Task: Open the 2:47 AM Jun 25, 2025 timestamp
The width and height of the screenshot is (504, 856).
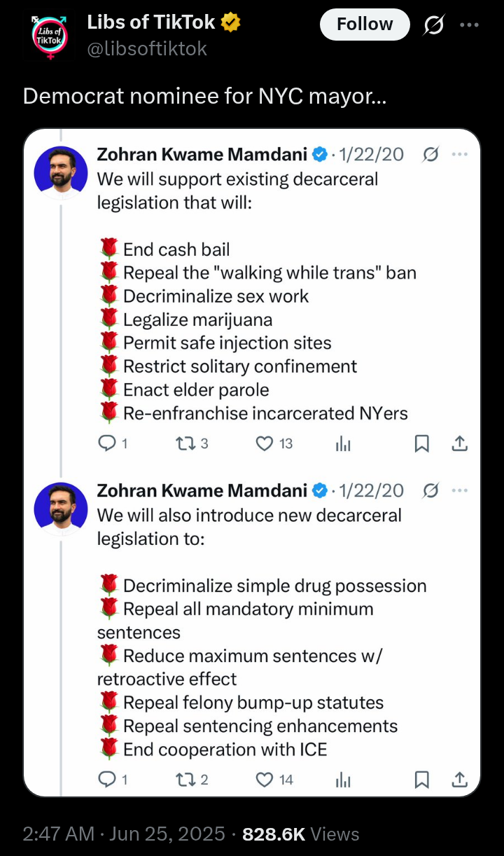Action: click(x=124, y=834)
